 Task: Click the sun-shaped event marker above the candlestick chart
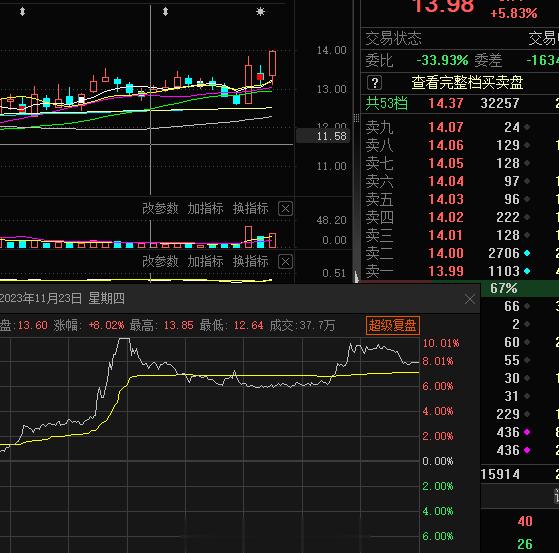coord(261,12)
